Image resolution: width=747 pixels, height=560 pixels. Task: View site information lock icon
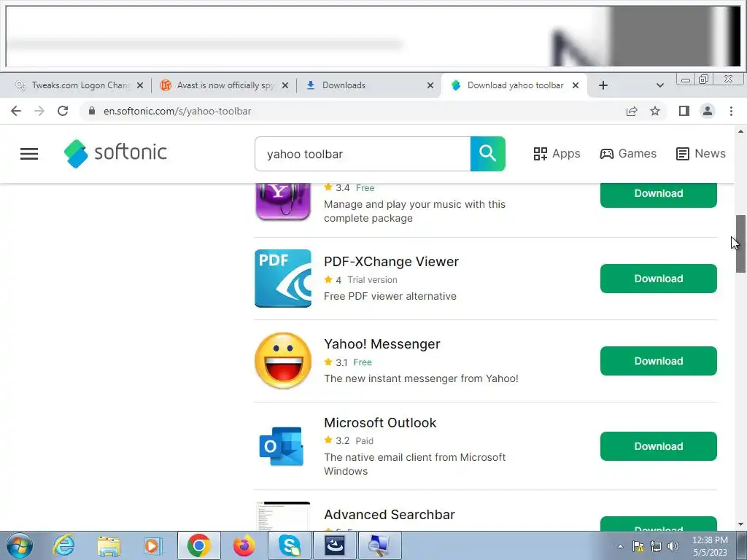tap(92, 111)
